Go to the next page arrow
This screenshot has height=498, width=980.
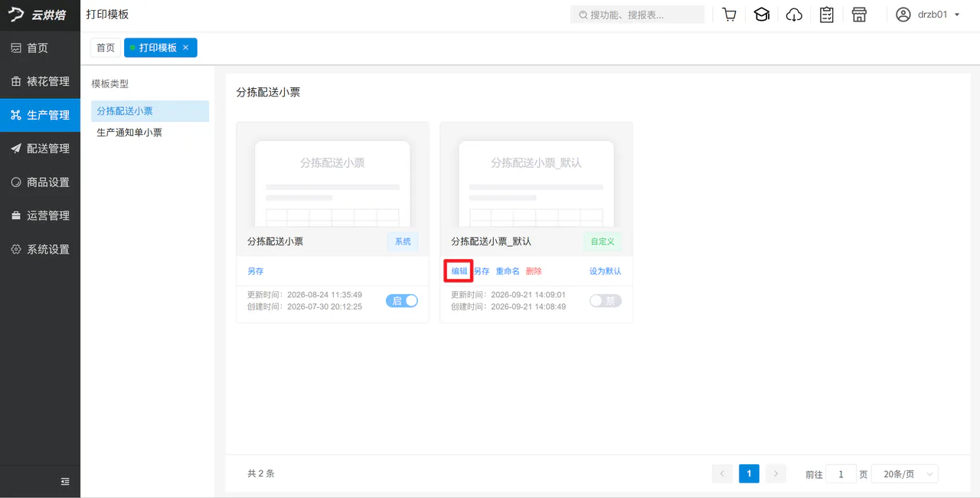coord(776,474)
